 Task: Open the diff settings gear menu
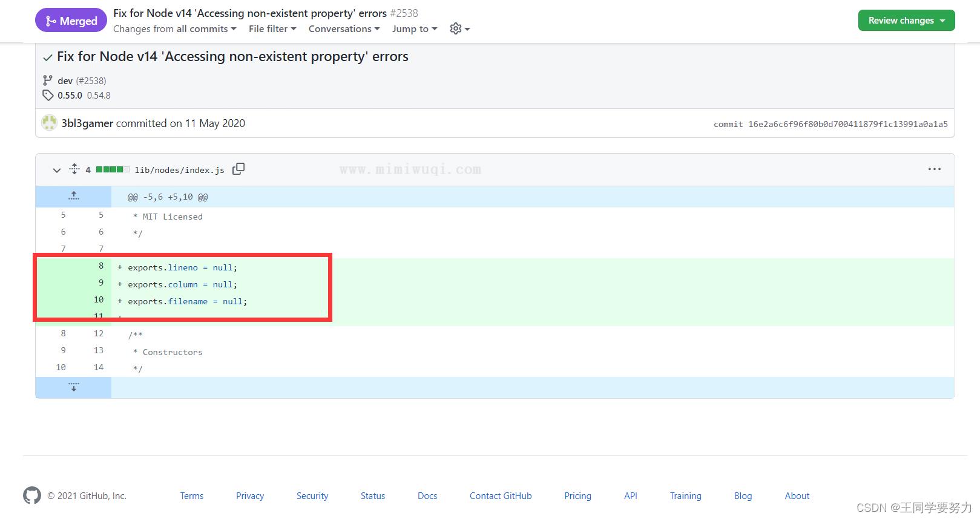coord(459,28)
